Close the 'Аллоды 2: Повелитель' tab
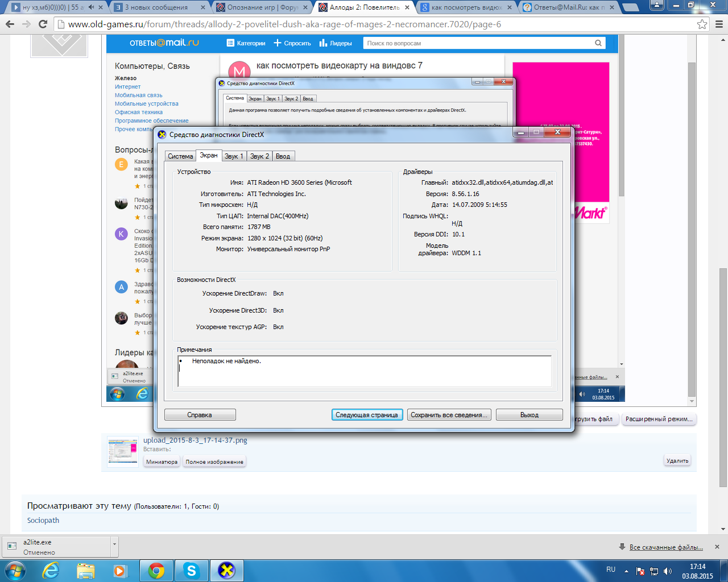 (407, 7)
